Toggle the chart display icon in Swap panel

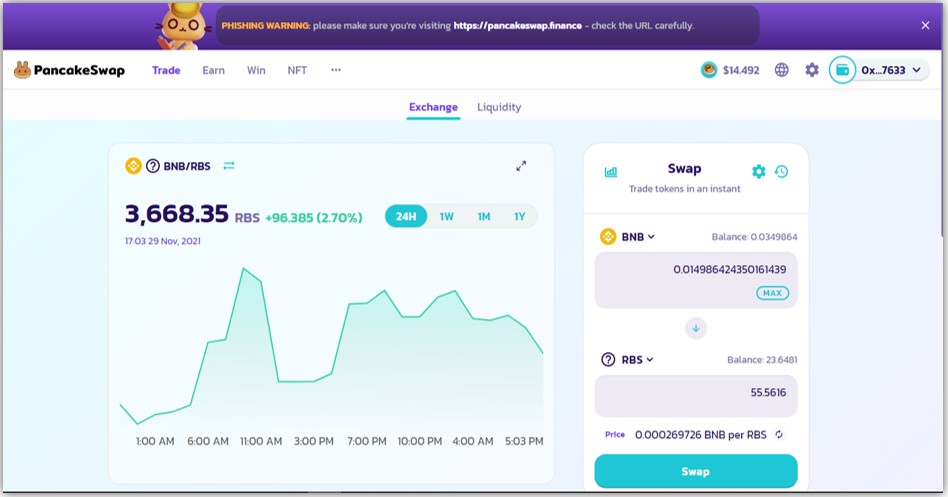611,172
